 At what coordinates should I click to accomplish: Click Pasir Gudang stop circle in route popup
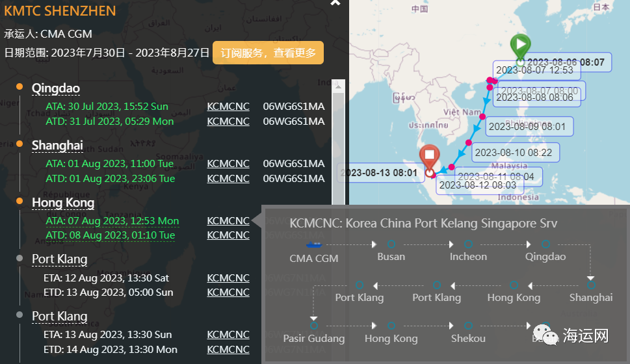pos(314,326)
